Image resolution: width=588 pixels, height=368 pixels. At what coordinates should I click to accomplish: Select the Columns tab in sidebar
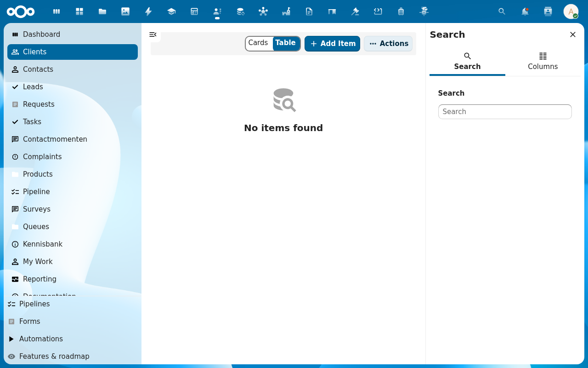543,62
